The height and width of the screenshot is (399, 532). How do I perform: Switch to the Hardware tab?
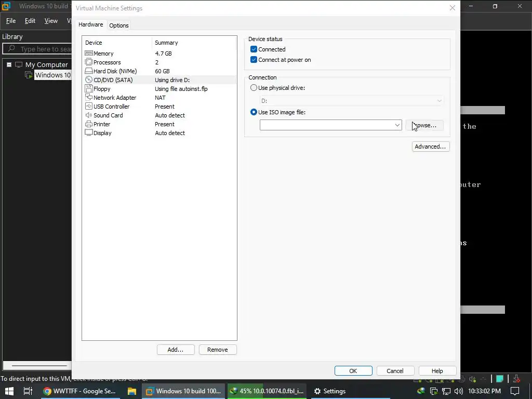[90, 24]
